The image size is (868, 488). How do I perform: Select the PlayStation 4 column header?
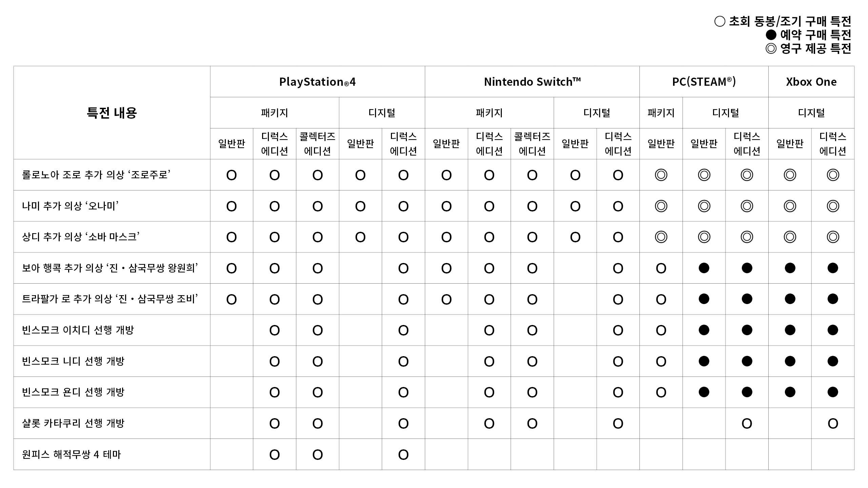coord(317,82)
